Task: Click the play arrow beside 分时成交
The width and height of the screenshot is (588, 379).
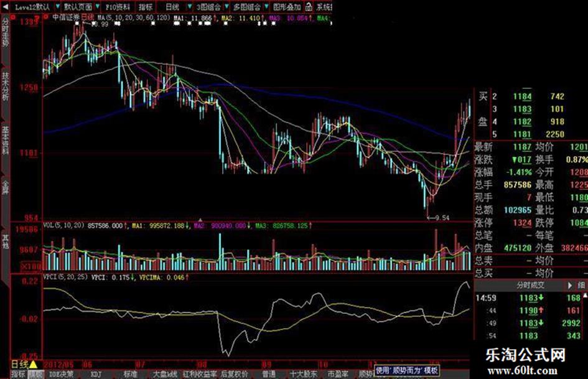Action: point(569,285)
